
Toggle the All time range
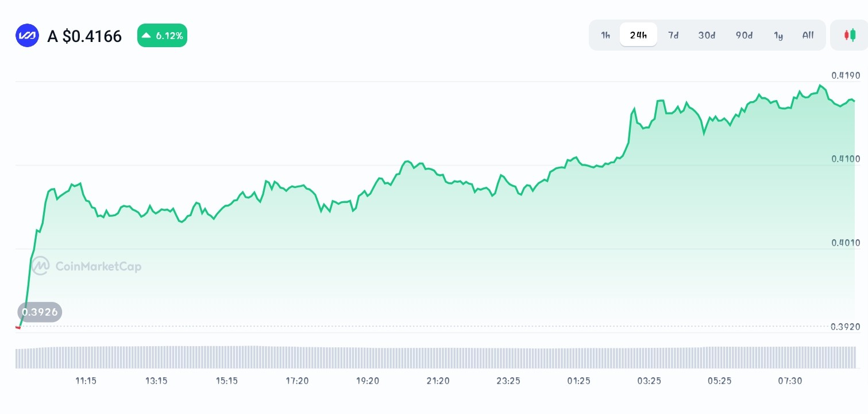tap(808, 35)
